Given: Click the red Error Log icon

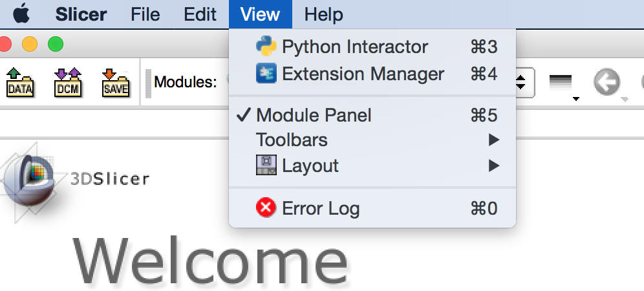Looking at the screenshot, I should pos(266,208).
